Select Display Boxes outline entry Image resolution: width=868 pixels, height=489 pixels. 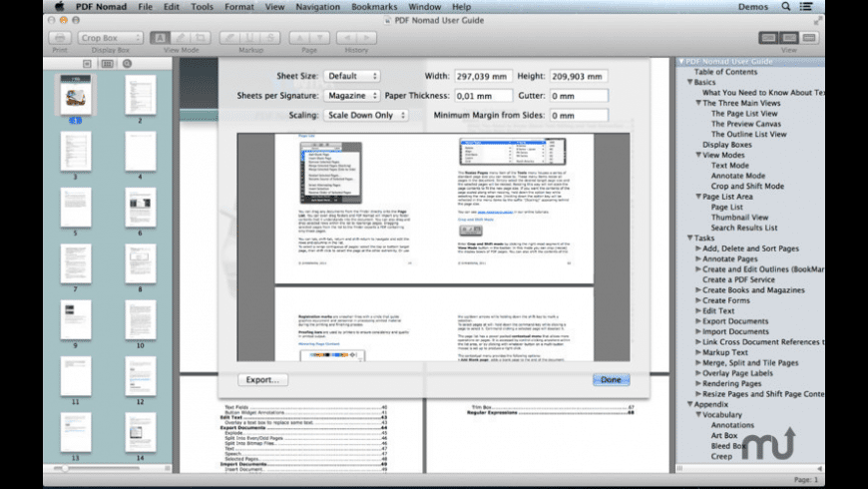727,145
